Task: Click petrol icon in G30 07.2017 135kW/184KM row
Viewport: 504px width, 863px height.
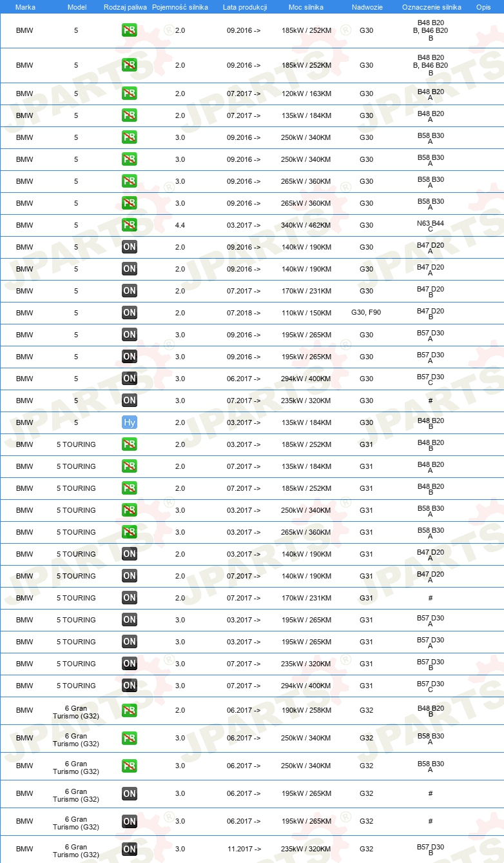Action: click(130, 115)
